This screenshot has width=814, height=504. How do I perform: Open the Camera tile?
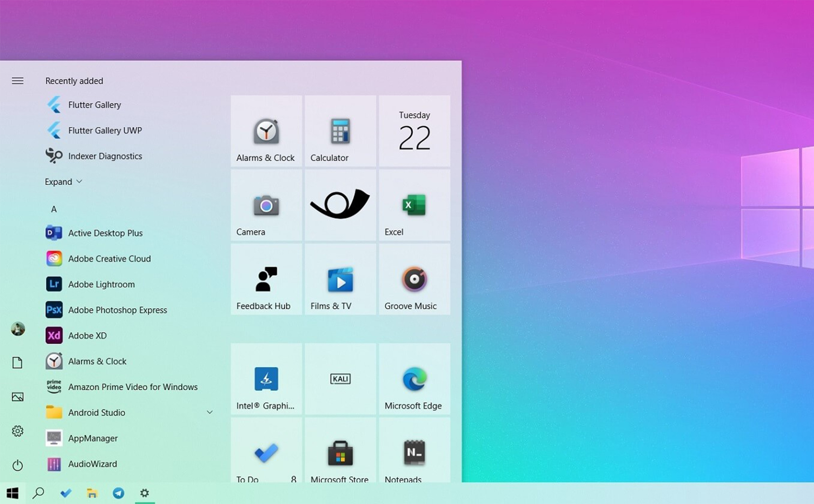[x=266, y=205]
